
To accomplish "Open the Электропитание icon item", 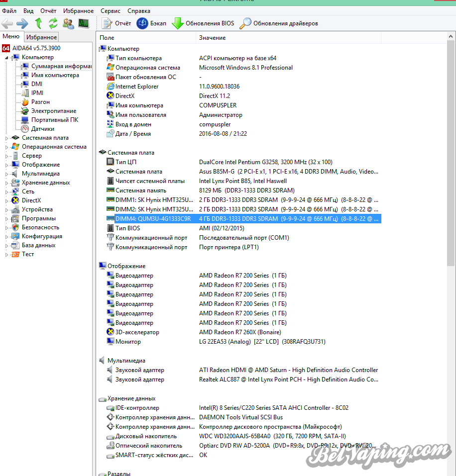I will pyautogui.click(x=25, y=111).
